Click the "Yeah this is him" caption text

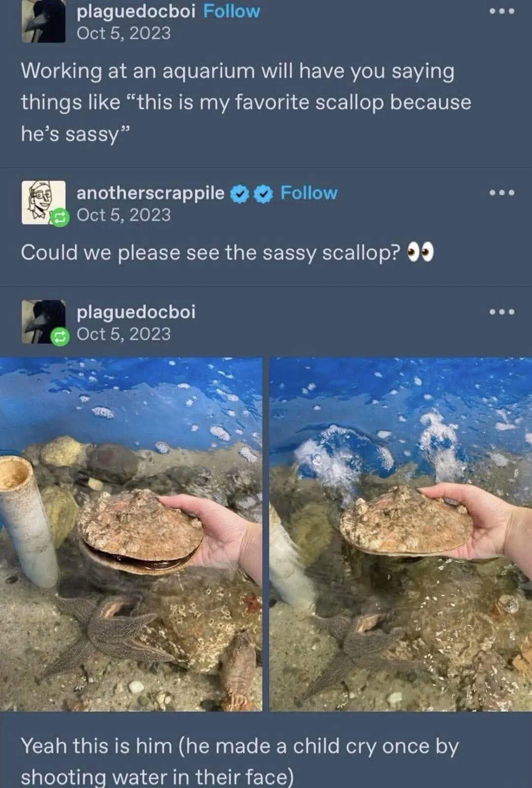tap(239, 761)
